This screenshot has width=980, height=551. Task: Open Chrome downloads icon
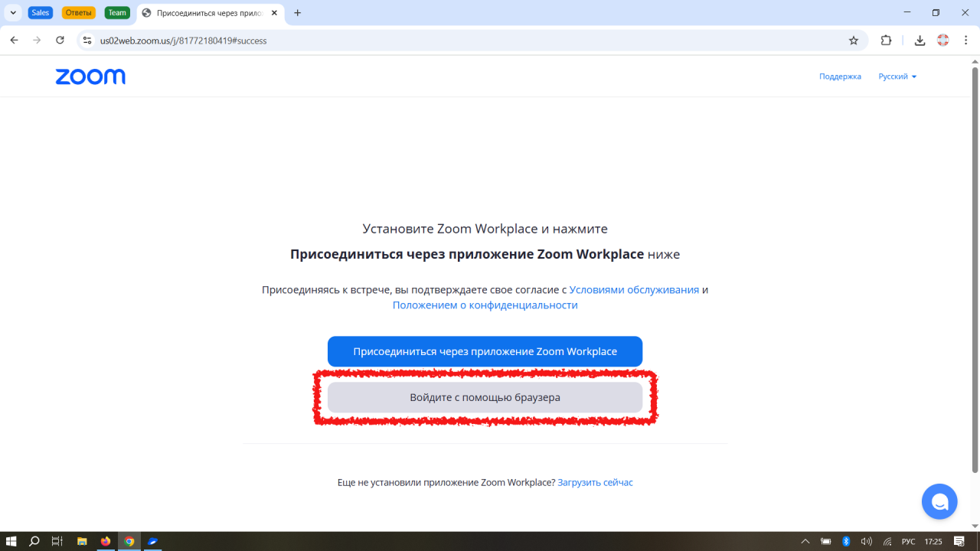tap(920, 41)
